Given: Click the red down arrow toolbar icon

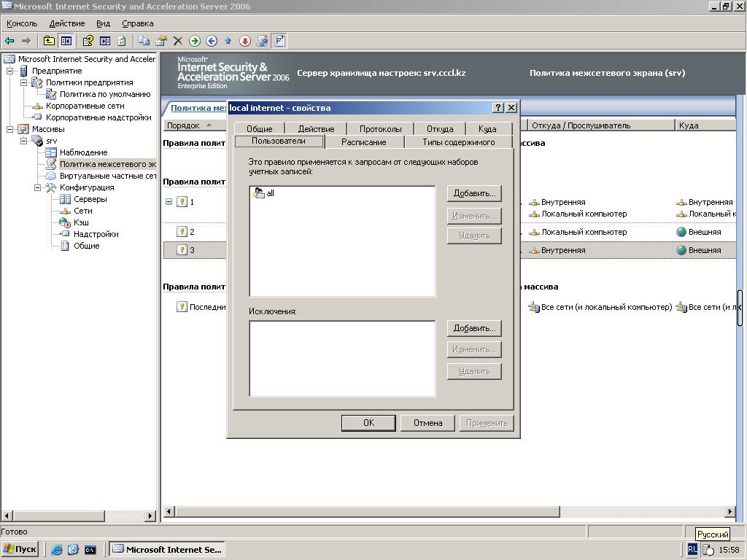Looking at the screenshot, I should pyautogui.click(x=245, y=41).
